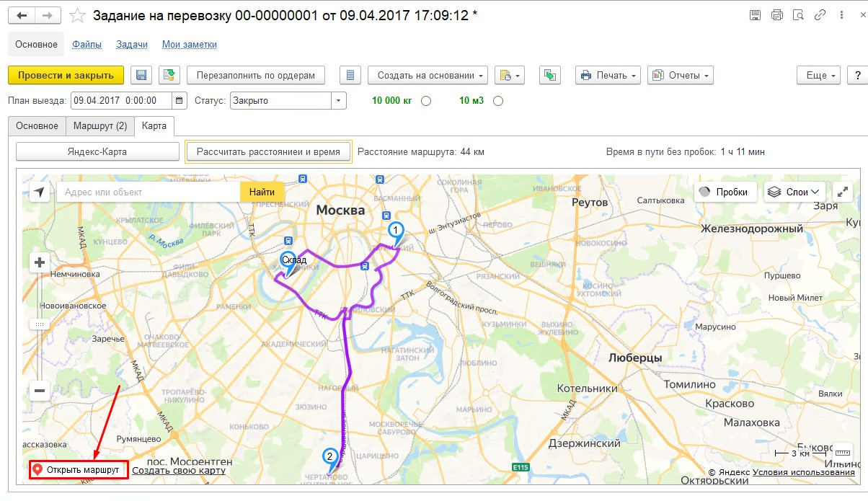Zoom in the map with the plus button
The width and height of the screenshot is (868, 501).
[40, 262]
